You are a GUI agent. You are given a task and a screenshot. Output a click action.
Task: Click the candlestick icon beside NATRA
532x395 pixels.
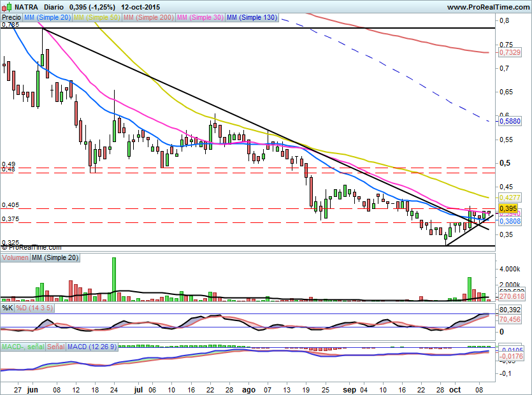pyautogui.click(x=6, y=7)
